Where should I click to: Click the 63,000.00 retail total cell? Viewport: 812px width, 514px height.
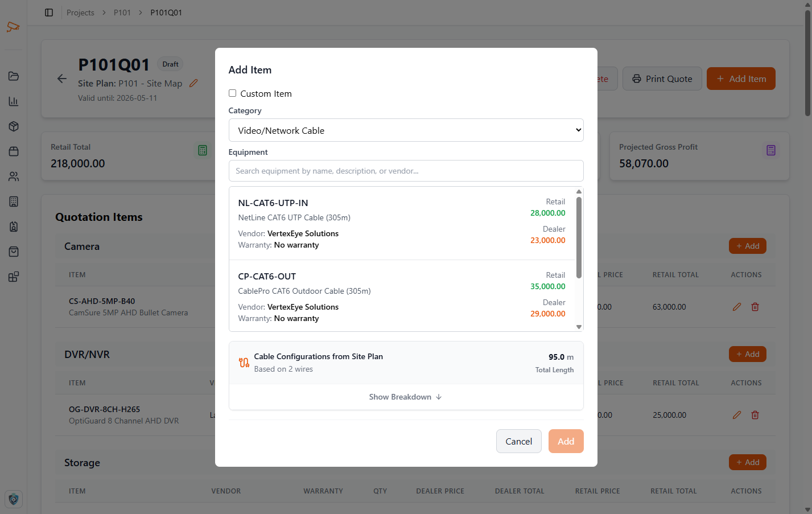(x=669, y=307)
